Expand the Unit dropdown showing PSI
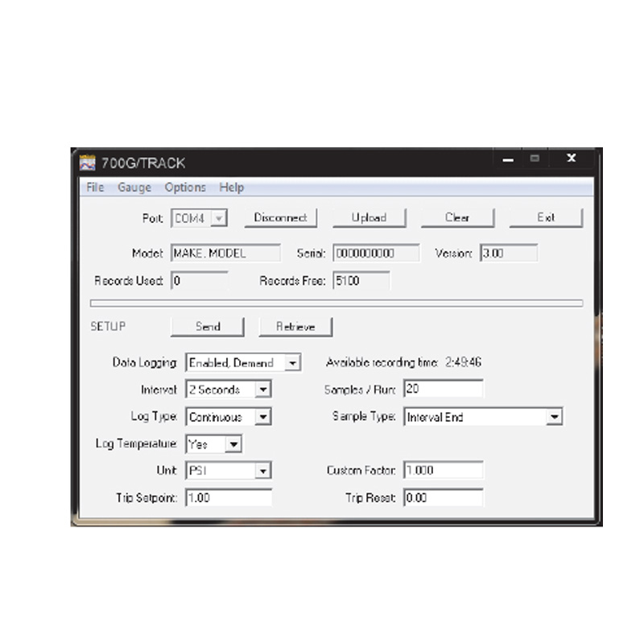 [264, 470]
